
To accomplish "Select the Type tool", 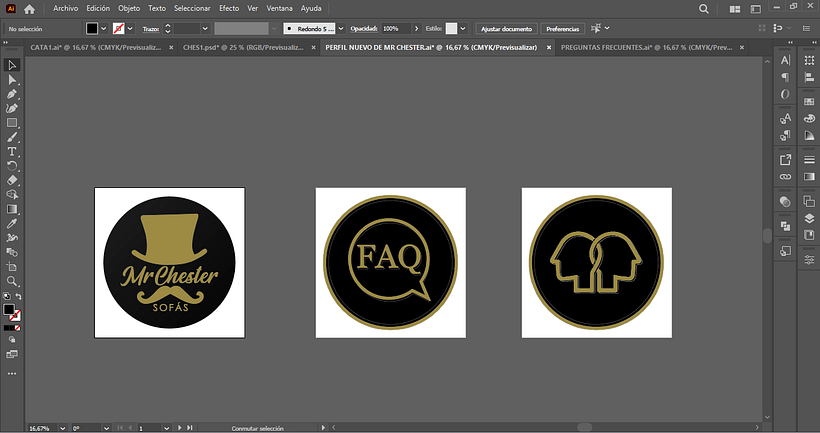I will click(x=12, y=152).
